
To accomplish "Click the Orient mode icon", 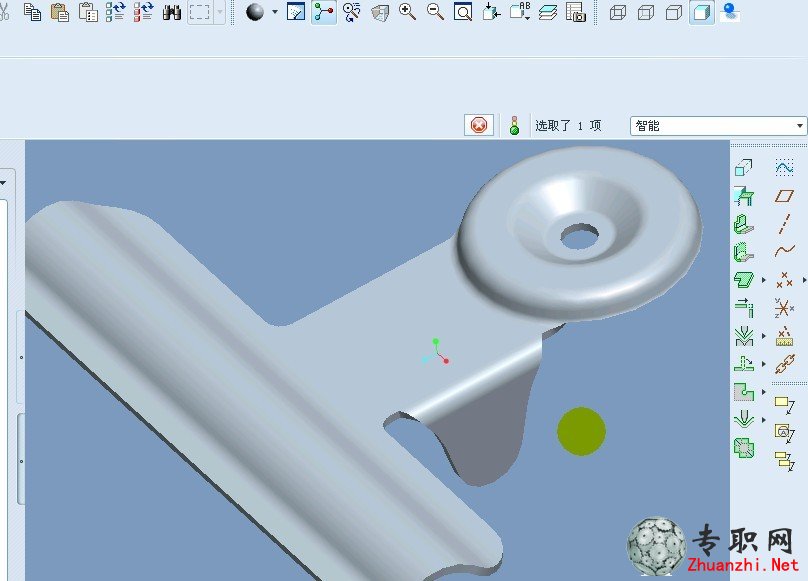I will (352, 12).
